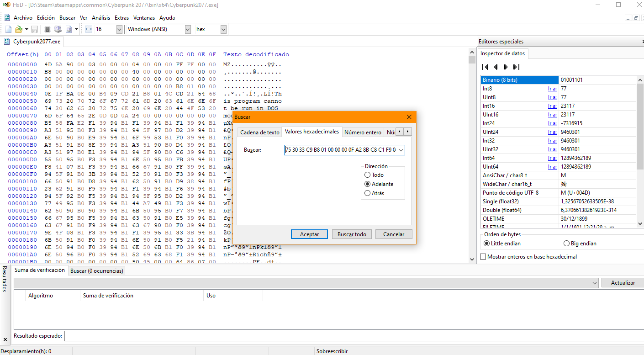Choose Little endian byte order

(502, 244)
